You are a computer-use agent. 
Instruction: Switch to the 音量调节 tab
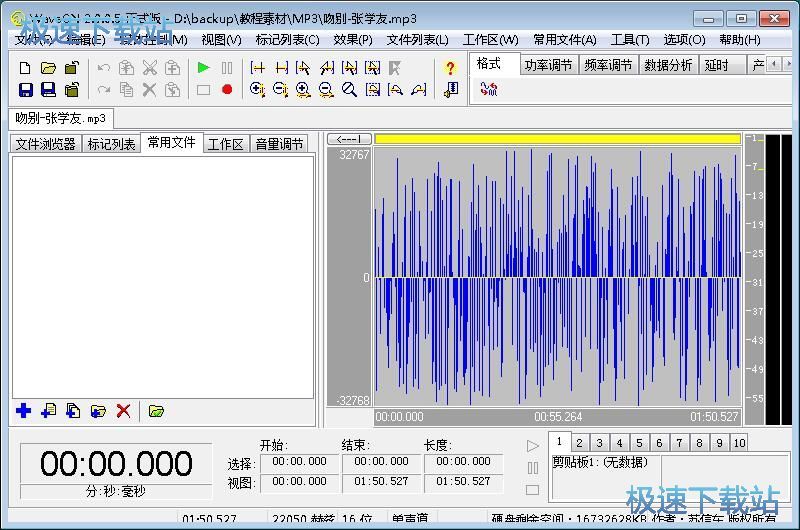pos(279,144)
